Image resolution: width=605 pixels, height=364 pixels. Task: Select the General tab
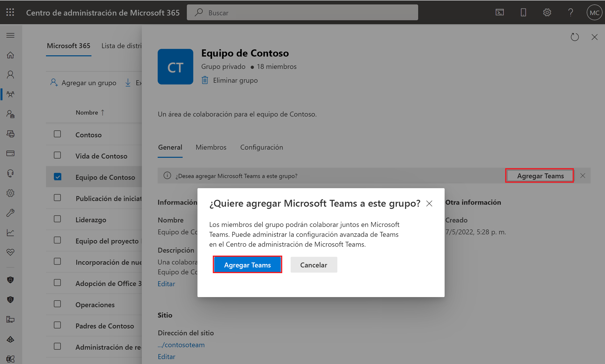170,147
